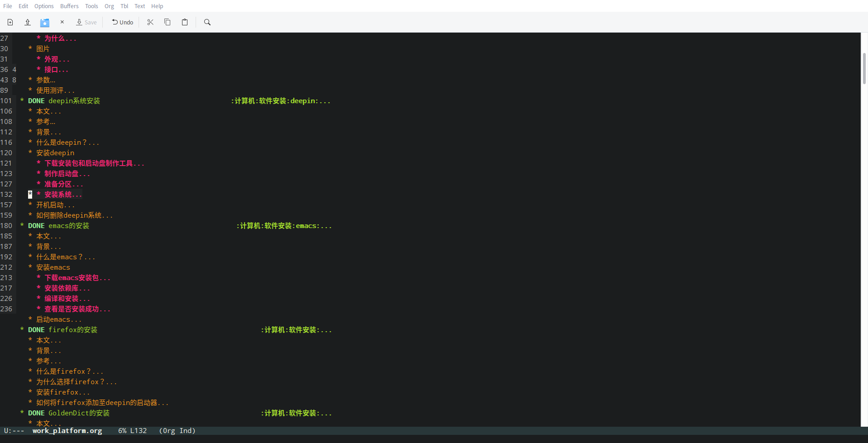This screenshot has height=443, width=868.
Task: Click the vertical scrollbar thumb
Action: click(x=864, y=68)
